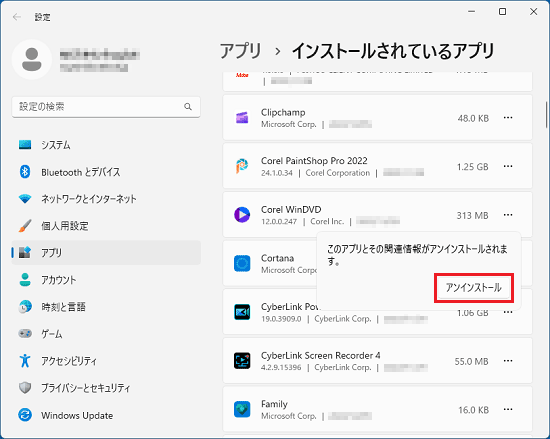Click the CyberLink PowerDirector icon
Image resolution: width=550 pixels, height=439 pixels.
point(242,312)
